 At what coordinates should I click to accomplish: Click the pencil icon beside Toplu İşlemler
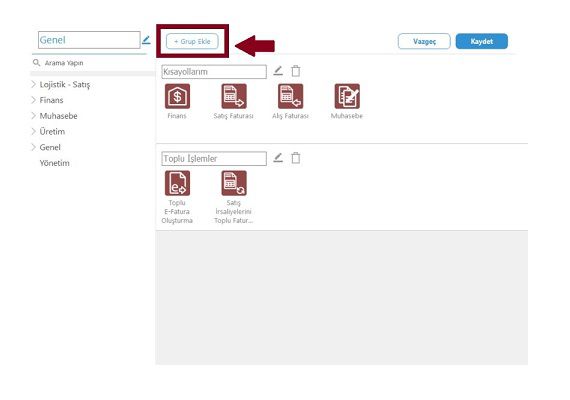(x=278, y=158)
